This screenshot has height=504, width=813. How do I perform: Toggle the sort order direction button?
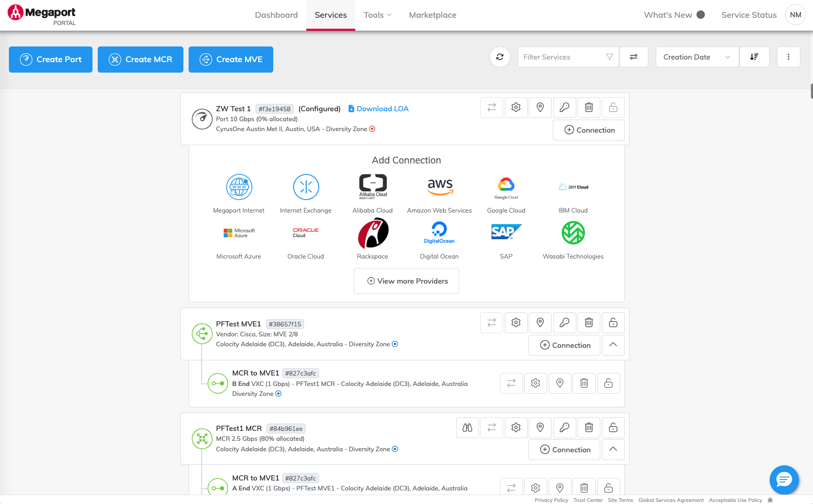tap(754, 57)
